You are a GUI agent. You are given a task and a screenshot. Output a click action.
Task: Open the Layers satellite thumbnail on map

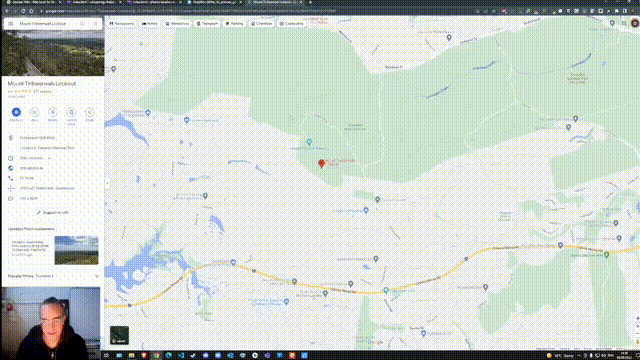click(119, 335)
